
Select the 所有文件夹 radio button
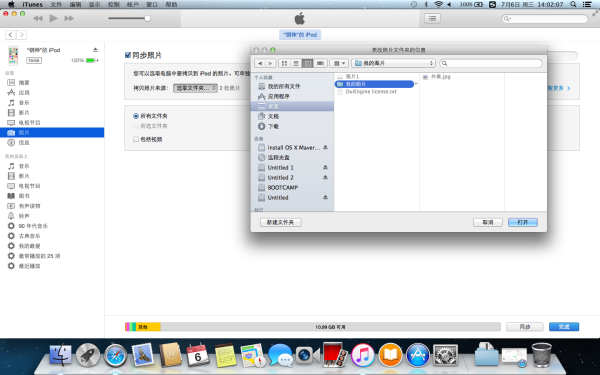click(136, 116)
